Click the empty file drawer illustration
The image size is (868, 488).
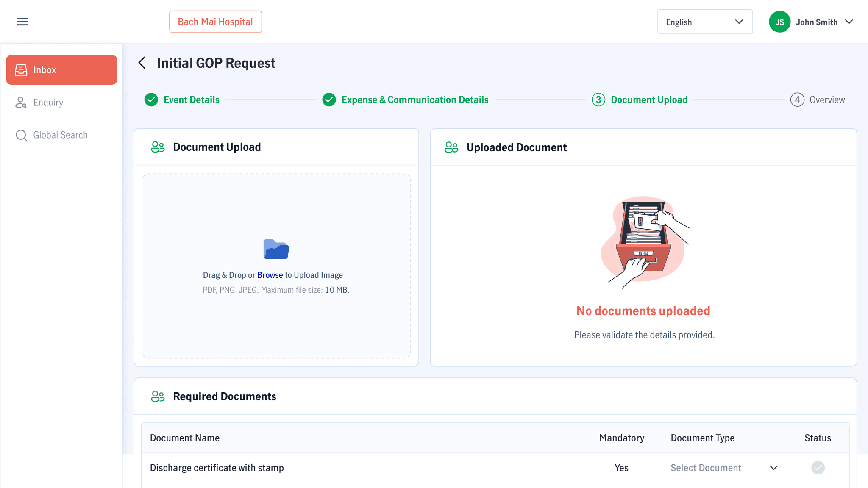pos(644,242)
